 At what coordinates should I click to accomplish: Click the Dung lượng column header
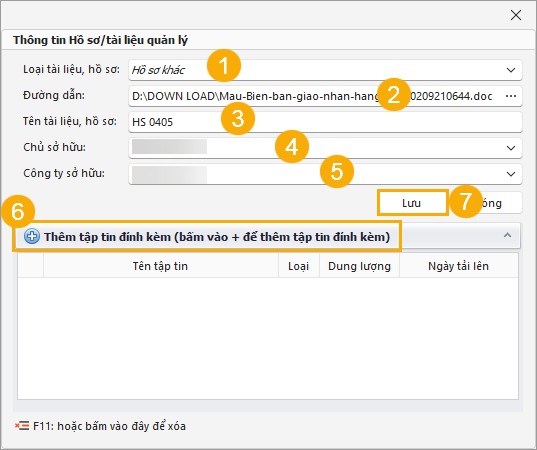coord(359,266)
